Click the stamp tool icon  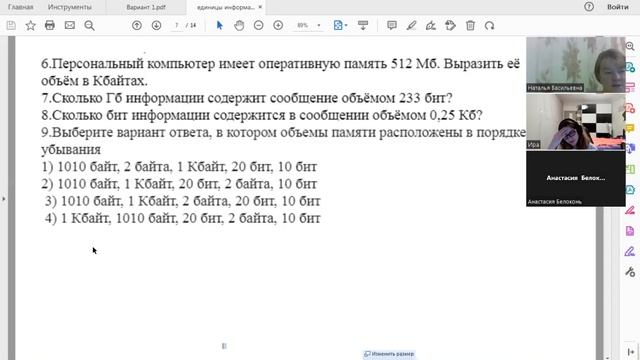coord(450,25)
